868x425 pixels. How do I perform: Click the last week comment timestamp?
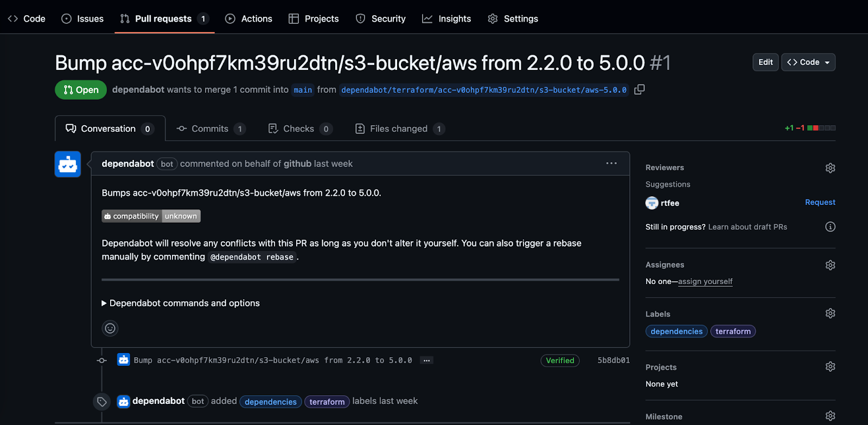coord(333,164)
